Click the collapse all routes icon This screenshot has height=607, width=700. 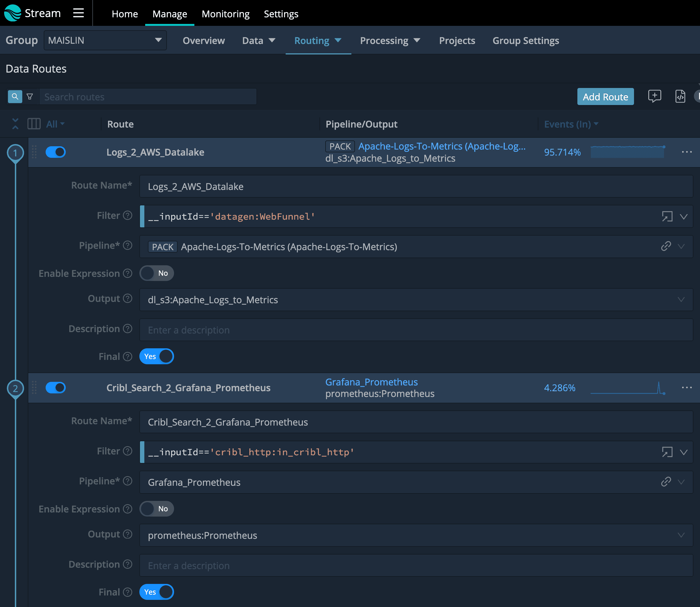[x=15, y=124]
